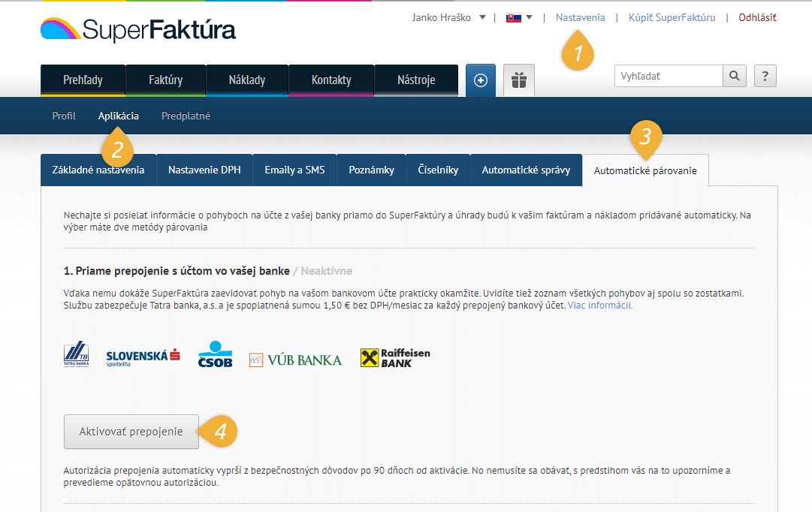Viewport: 812px width, 512px height.
Task: Open the Prehľady main menu
Action: point(83,80)
